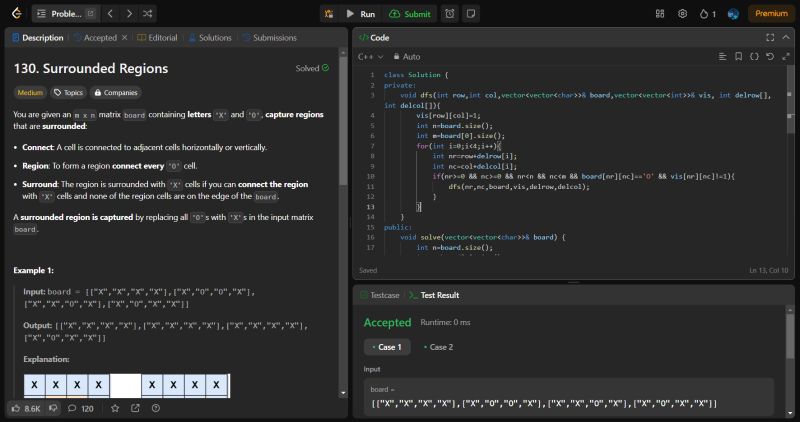The height and width of the screenshot is (422, 800).
Task: Run the code
Action: 361,14
